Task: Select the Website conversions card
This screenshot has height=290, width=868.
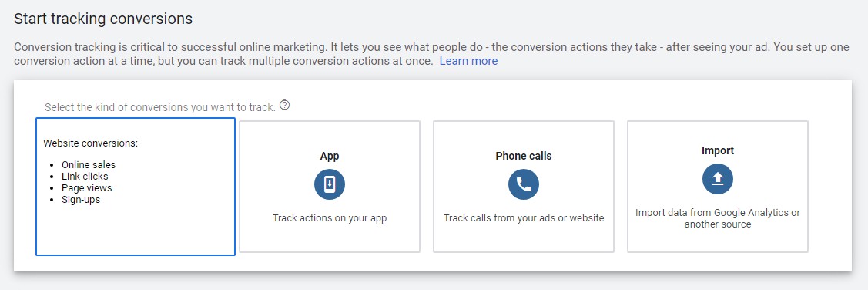Action: (x=136, y=187)
